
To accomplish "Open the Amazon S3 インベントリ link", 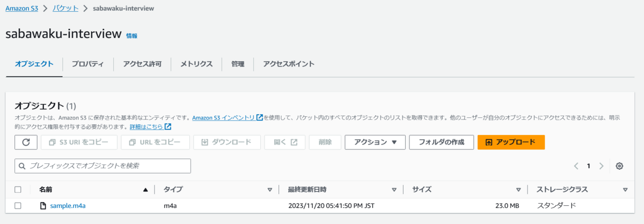I will pos(228,117).
